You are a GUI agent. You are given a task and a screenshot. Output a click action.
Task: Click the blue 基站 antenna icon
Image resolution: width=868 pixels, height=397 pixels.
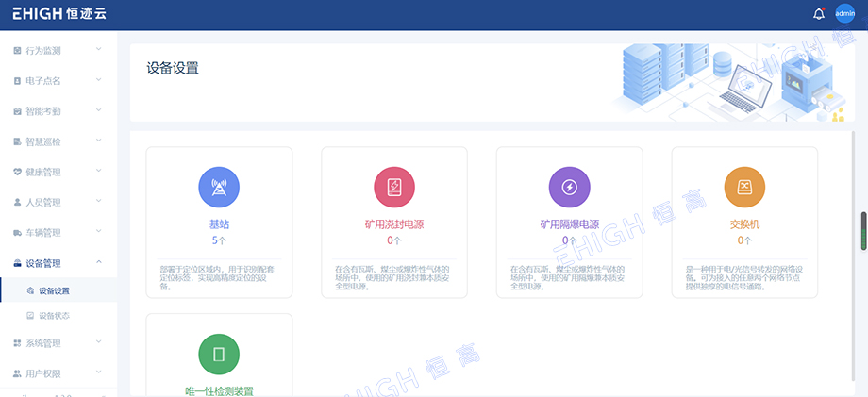point(219,188)
